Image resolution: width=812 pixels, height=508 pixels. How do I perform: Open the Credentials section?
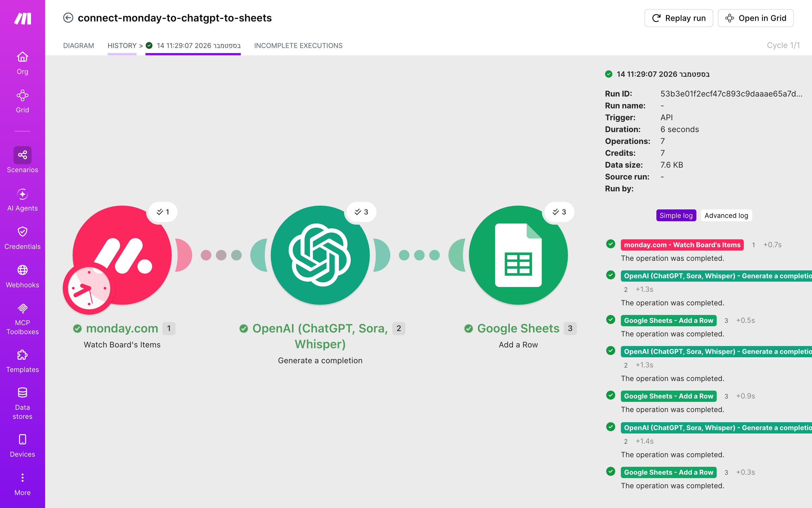pos(23,238)
